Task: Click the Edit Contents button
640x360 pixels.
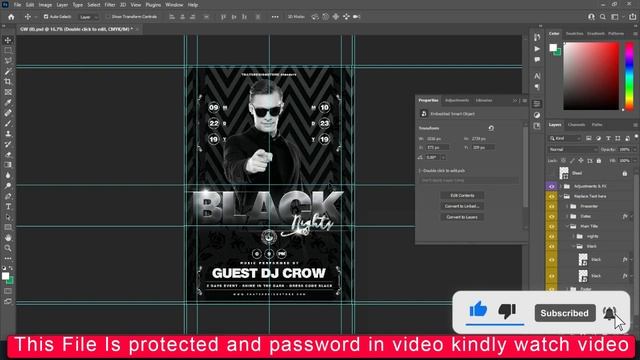Action: 462,196
